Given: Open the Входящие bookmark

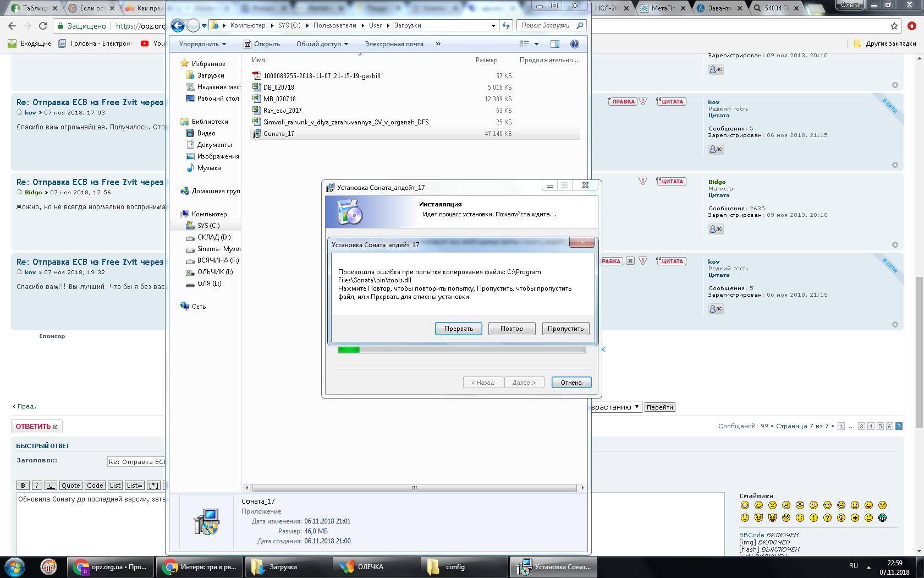Looking at the screenshot, I should coord(30,43).
